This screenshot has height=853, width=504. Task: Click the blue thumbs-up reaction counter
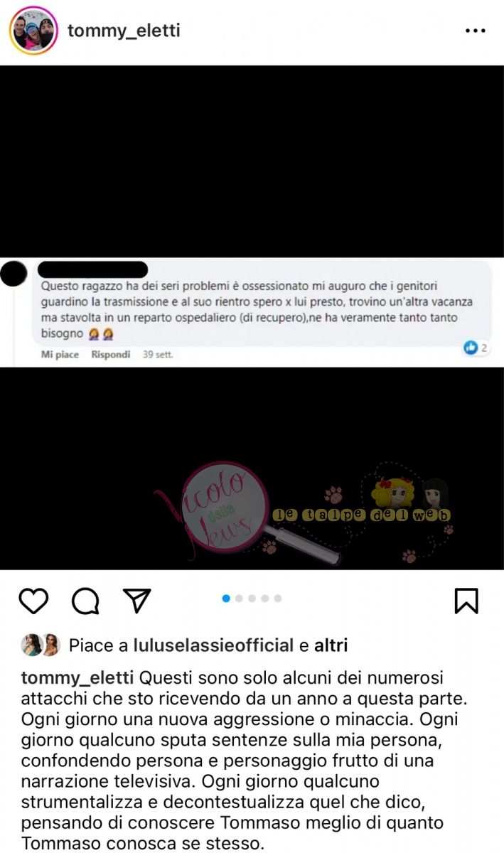[x=475, y=348]
